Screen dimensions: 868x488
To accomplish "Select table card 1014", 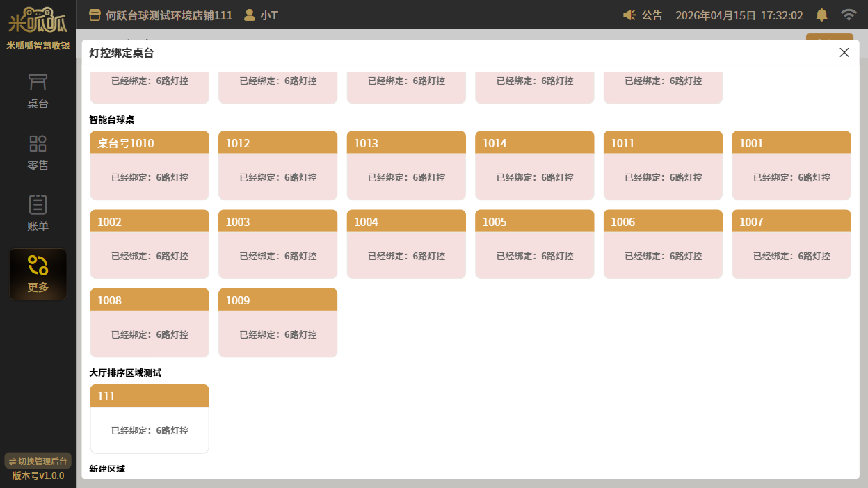I will [534, 165].
